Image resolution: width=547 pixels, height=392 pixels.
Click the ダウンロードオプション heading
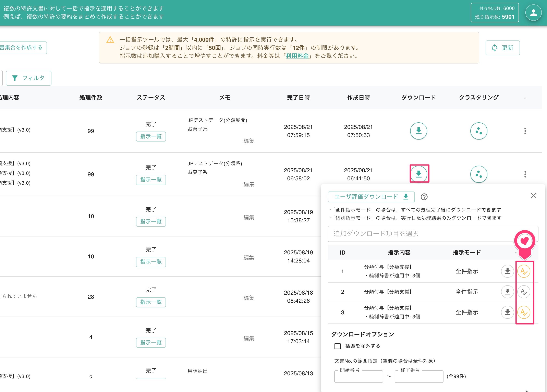(363, 334)
